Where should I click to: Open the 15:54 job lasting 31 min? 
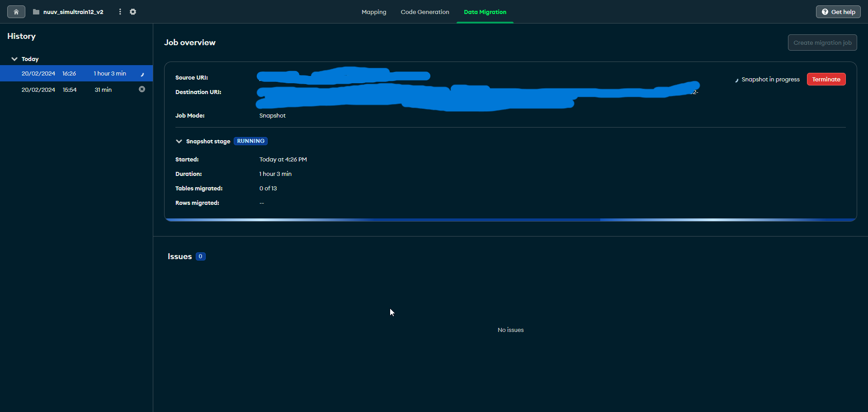[72, 90]
